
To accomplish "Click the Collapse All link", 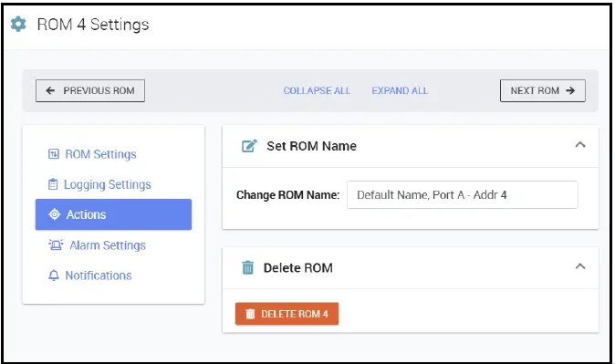I will [x=317, y=90].
